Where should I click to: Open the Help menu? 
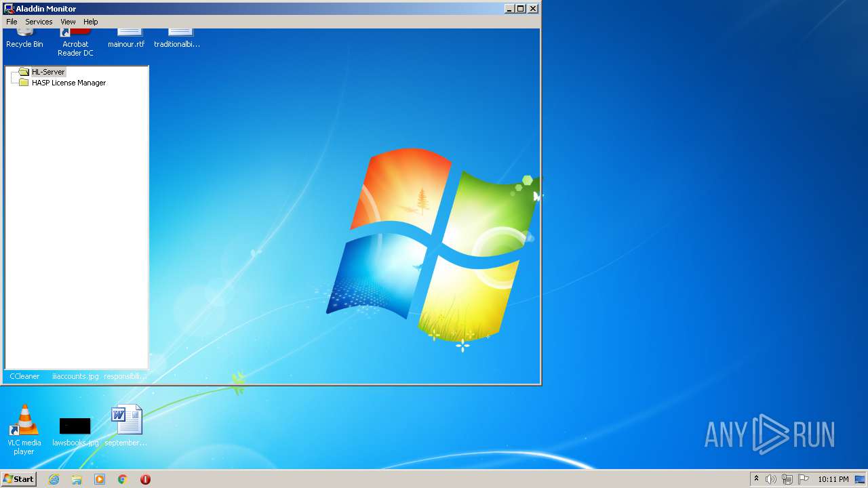pyautogui.click(x=91, y=22)
